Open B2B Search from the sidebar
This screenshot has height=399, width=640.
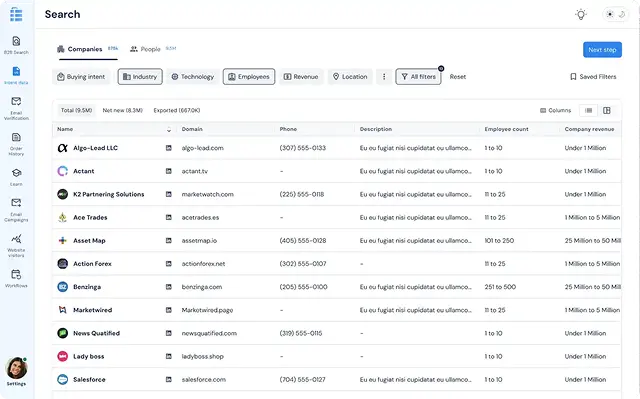(x=16, y=45)
